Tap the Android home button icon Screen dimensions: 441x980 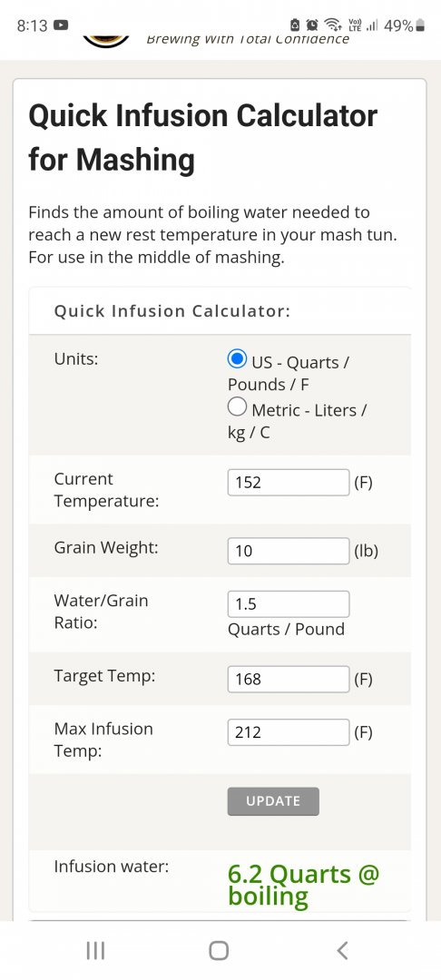[219, 951]
